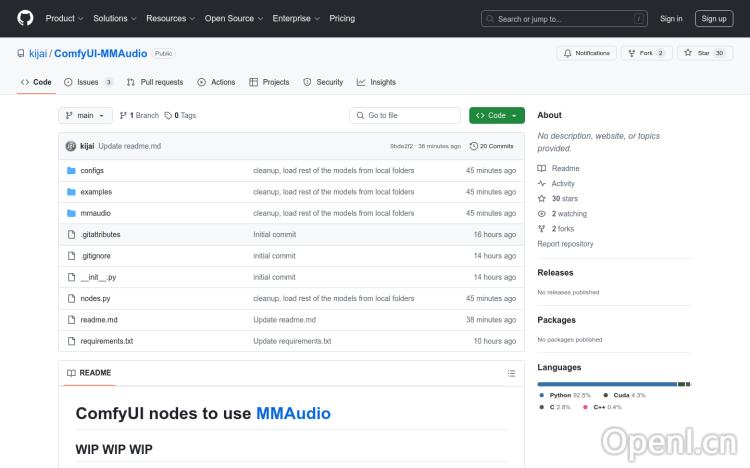Viewport: 750px width, 468px height.
Task: Star the ComfyUI-MMAudio repository
Action: (x=705, y=53)
